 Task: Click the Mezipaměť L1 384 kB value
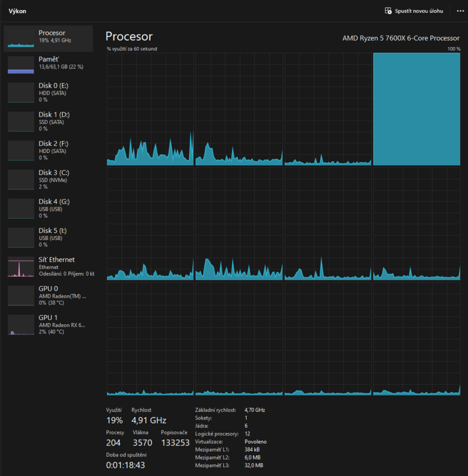[252, 449]
